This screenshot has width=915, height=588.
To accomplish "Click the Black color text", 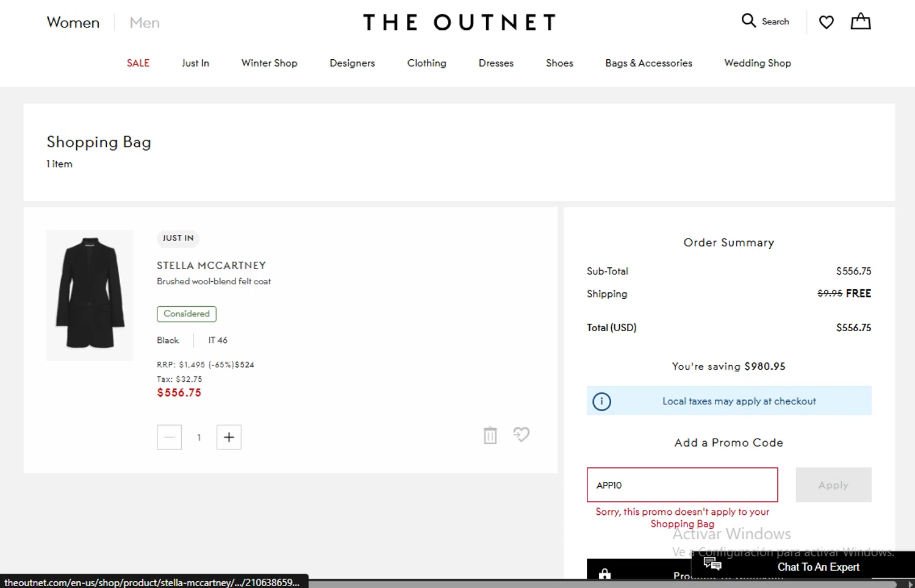I will click(x=168, y=340).
